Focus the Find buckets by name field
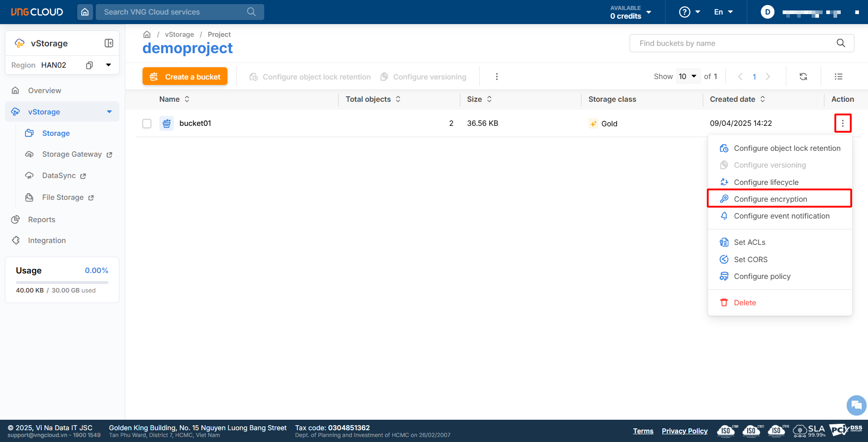 click(x=735, y=43)
